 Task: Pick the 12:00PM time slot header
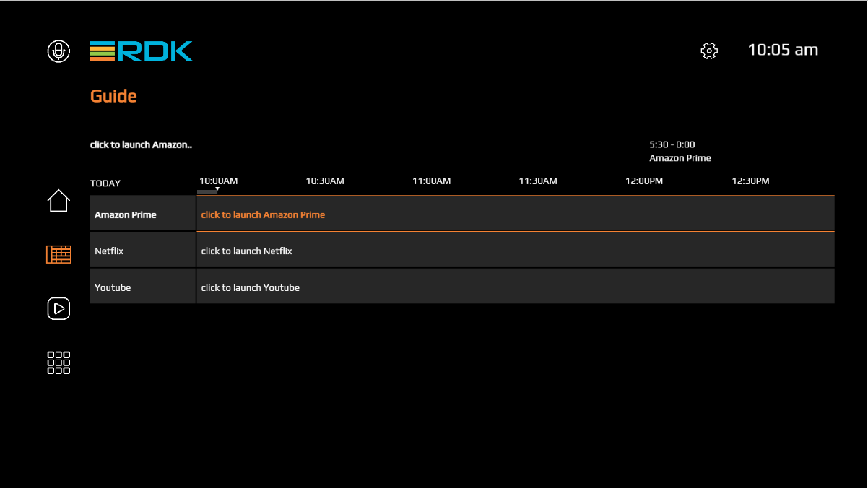tap(644, 181)
